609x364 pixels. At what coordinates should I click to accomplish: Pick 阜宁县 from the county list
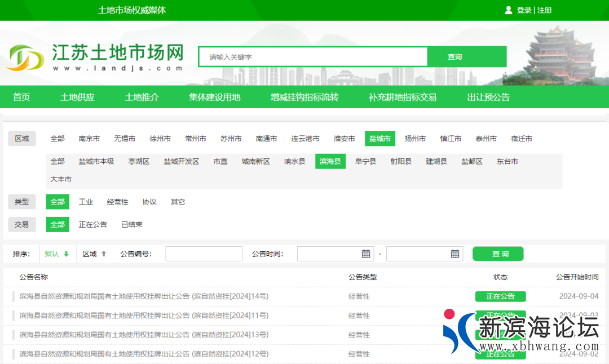point(365,161)
